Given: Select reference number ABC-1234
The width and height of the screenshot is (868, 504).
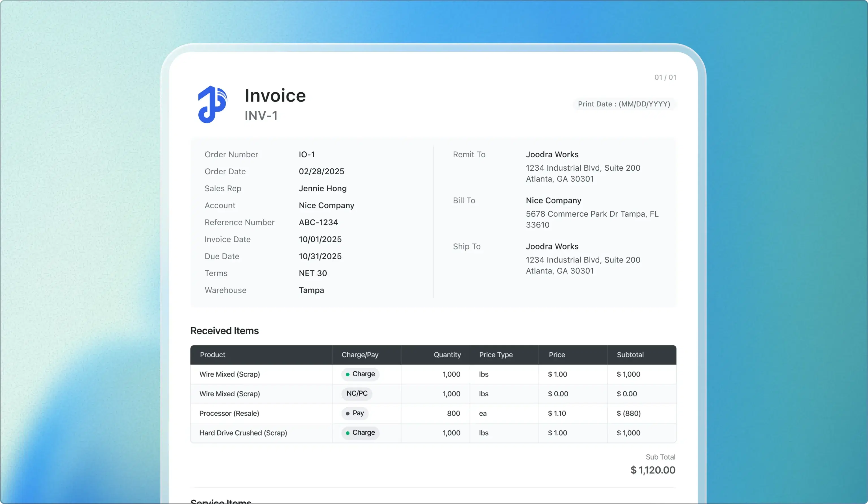Looking at the screenshot, I should tap(318, 222).
